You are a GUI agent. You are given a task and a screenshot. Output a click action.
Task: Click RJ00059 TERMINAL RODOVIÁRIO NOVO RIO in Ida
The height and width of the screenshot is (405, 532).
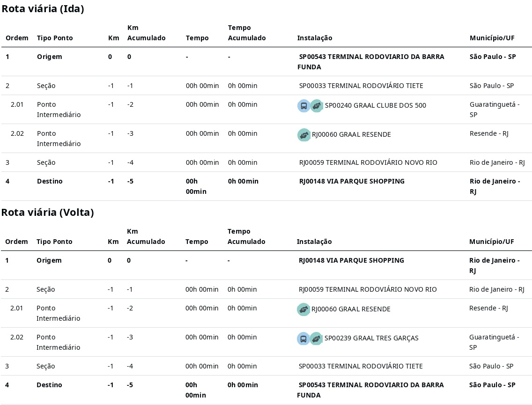368,162
